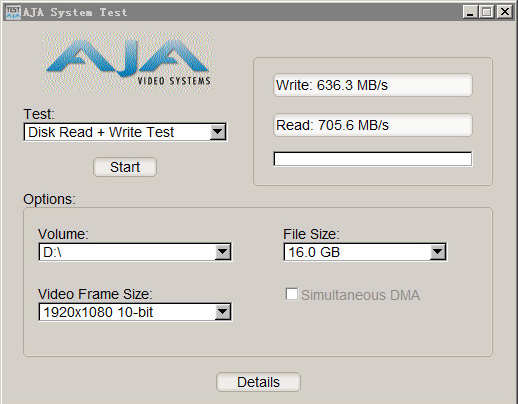Click the "Video Frame Size:" label
This screenshot has height=404, width=518.
(95, 294)
